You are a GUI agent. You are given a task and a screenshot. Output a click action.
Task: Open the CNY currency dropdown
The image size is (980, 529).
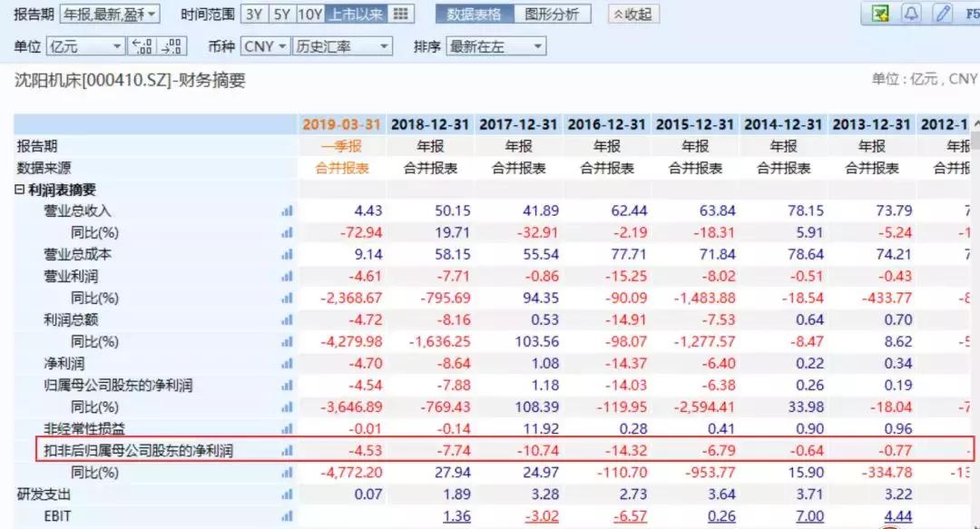[265, 46]
